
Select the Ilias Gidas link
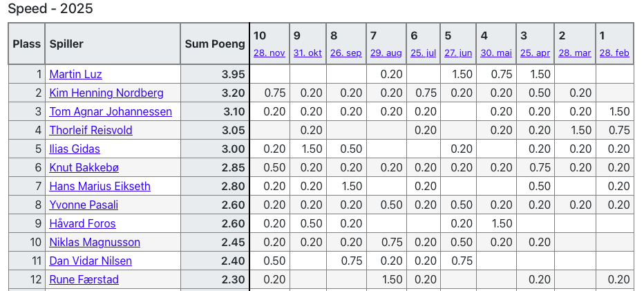click(x=75, y=149)
